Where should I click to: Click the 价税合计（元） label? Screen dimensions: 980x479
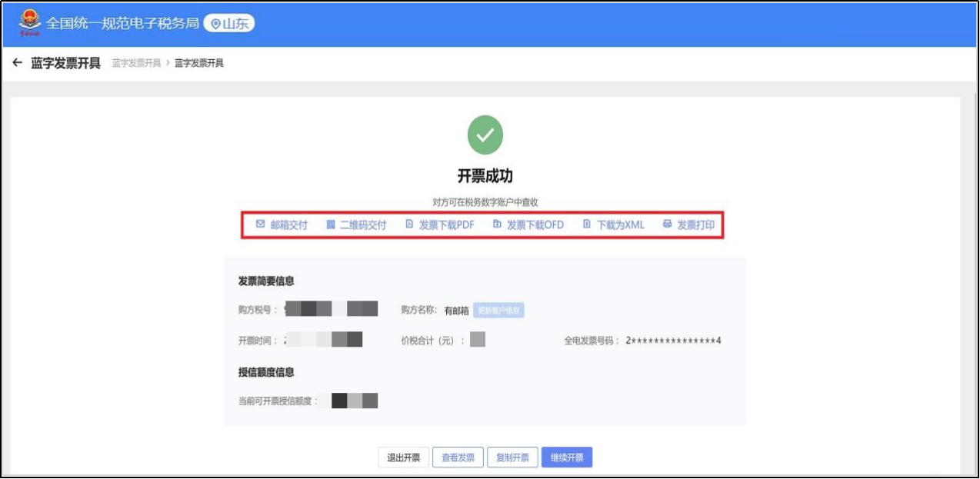[x=433, y=341]
